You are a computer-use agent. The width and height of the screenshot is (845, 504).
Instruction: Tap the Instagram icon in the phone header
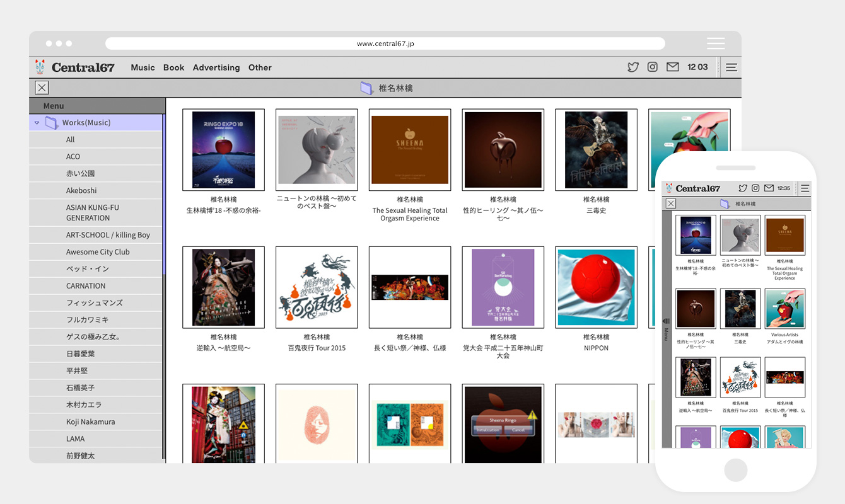point(755,188)
